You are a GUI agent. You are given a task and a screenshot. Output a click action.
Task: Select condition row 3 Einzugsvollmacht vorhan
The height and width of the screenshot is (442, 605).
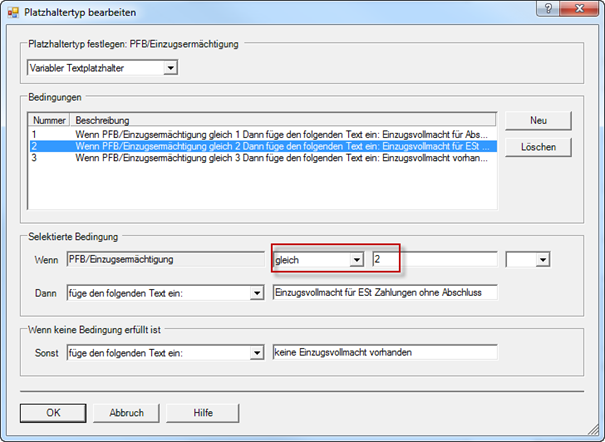[x=263, y=158]
